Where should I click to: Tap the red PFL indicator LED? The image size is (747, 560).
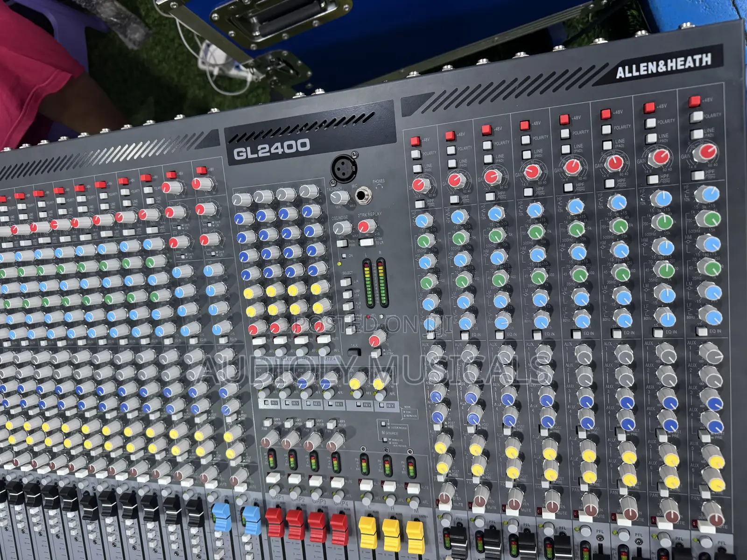[x=368, y=317]
